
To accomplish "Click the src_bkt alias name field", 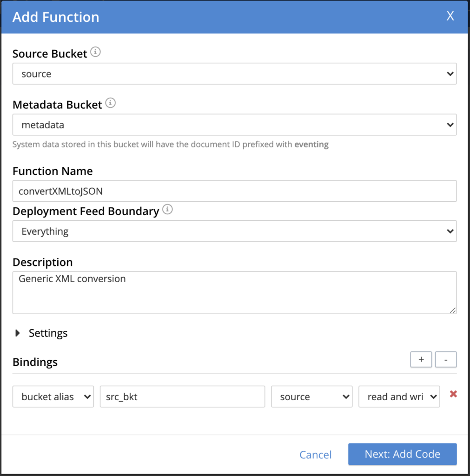I will 182,397.
